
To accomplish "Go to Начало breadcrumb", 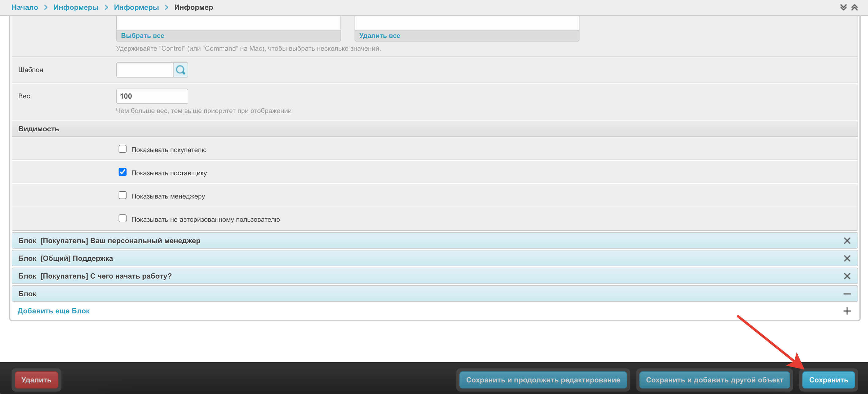I will click(x=24, y=7).
